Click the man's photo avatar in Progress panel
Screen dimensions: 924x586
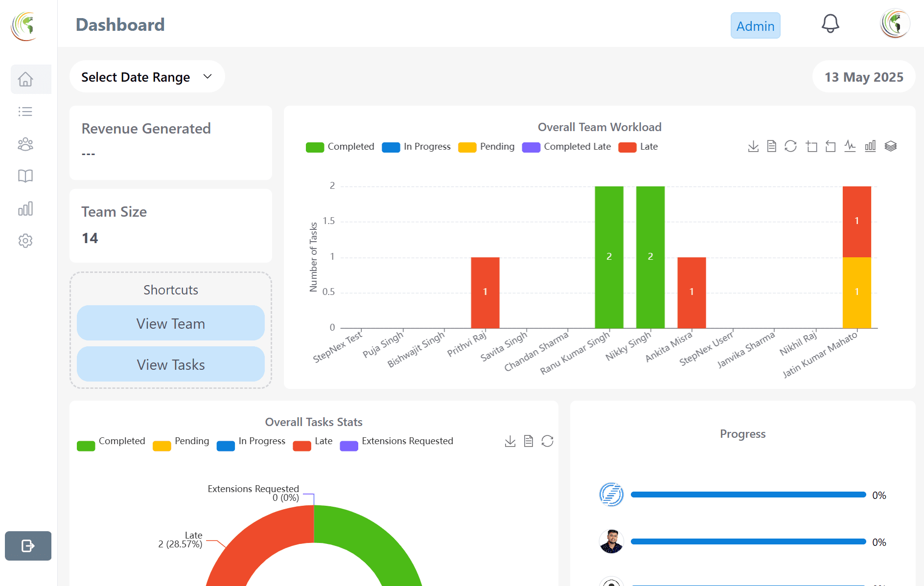coord(611,541)
